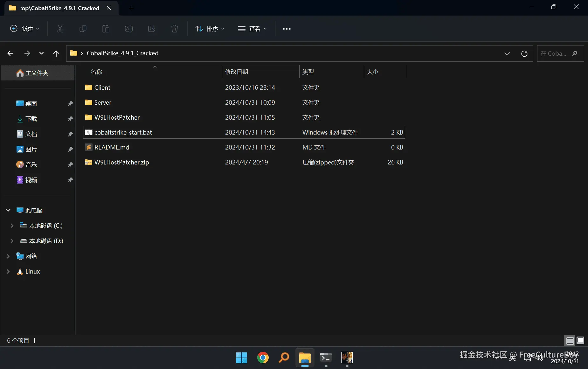Screen dimensions: 588x369
Task: Open the 新建 (New) dropdown
Action: coord(25,29)
